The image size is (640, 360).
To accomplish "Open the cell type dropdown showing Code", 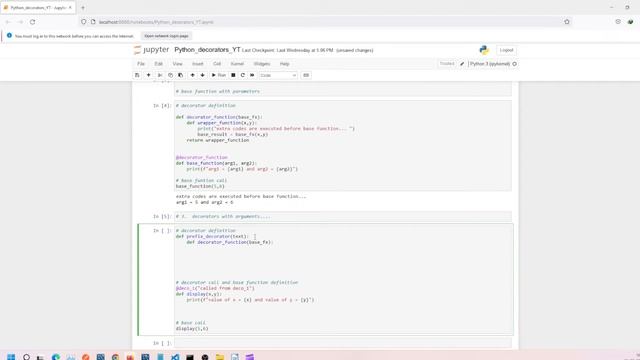I will [278, 76].
